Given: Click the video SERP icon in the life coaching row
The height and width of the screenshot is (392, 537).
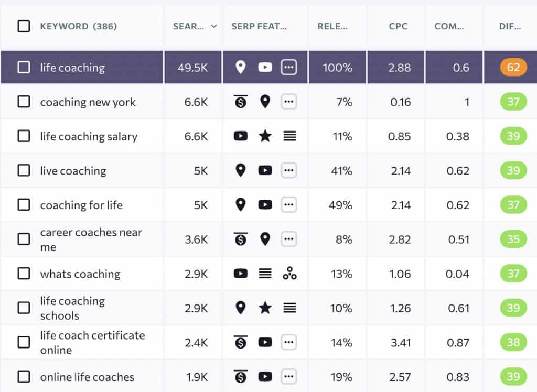Looking at the screenshot, I should pos(265,67).
